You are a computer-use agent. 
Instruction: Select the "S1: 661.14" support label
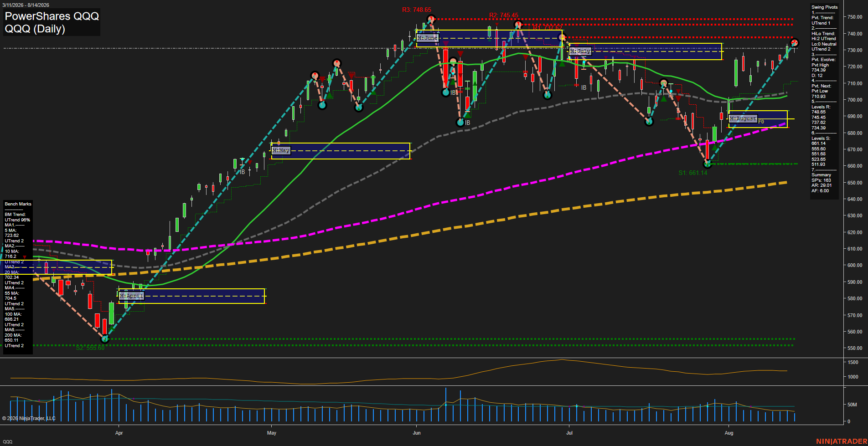[x=692, y=173]
